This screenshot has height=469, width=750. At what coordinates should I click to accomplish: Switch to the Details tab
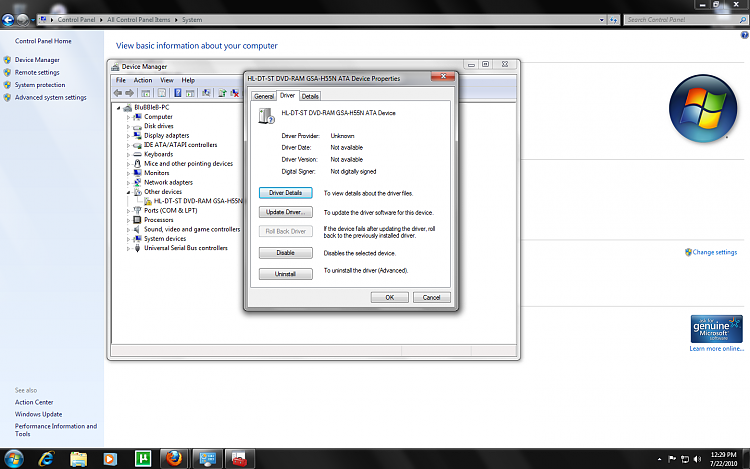pyautogui.click(x=310, y=96)
